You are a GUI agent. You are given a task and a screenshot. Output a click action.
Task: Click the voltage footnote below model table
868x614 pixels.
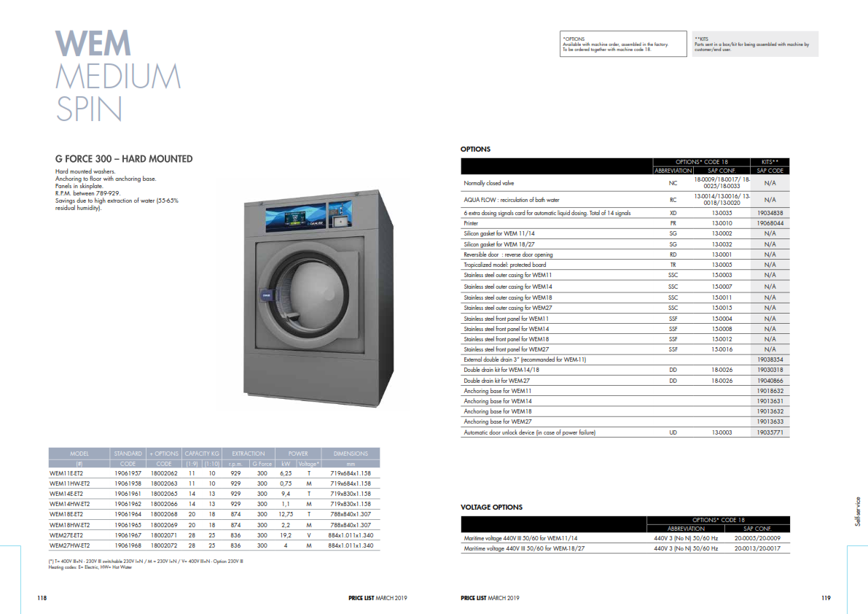coord(146,561)
